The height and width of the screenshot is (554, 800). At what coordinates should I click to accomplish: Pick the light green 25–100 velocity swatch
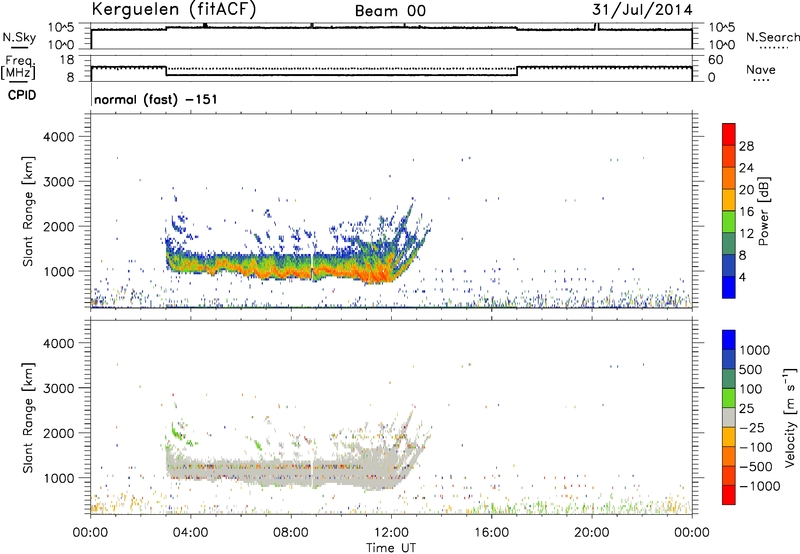pos(729,398)
